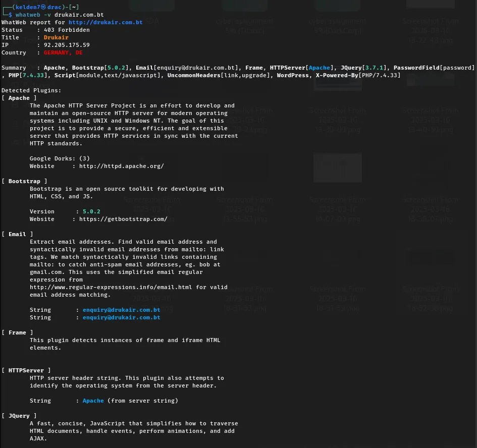
Task: Click 'Bootstrap[5.0.2]' in the Summary line
Action: click(x=100, y=68)
